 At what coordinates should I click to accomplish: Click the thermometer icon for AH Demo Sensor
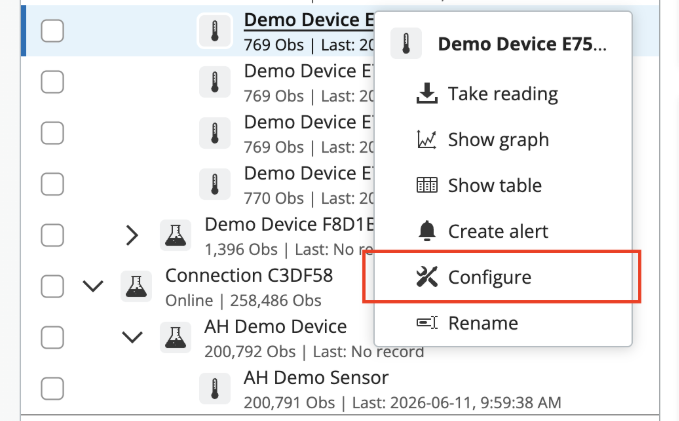(215, 389)
